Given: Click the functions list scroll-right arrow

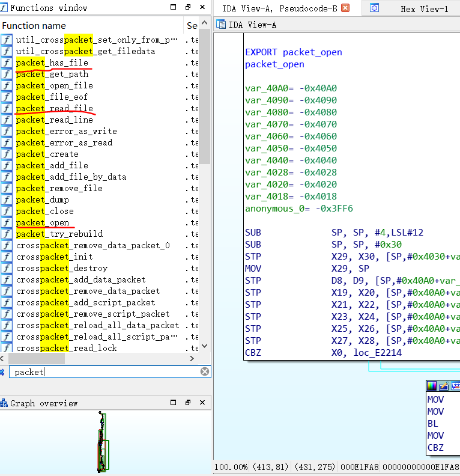Looking at the screenshot, I should point(191,358).
